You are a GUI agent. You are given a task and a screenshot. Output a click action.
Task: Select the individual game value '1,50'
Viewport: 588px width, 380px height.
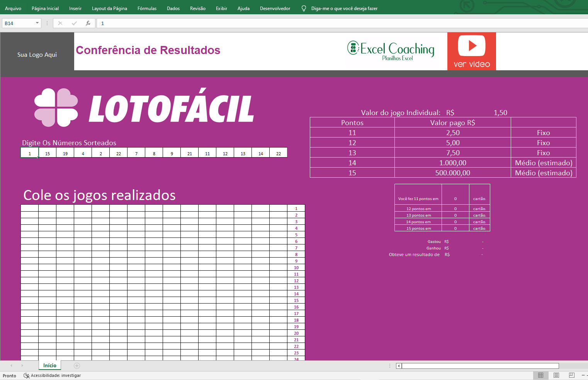(500, 112)
